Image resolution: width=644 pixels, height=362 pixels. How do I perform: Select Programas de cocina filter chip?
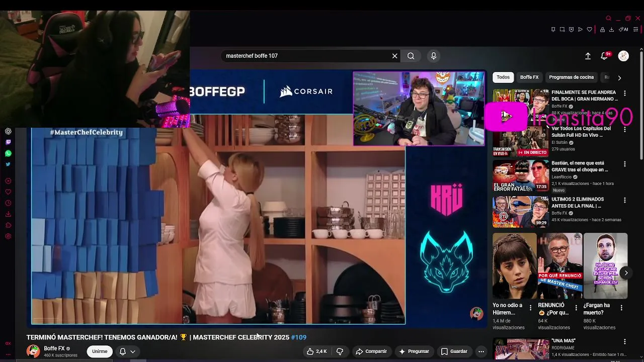(571, 77)
